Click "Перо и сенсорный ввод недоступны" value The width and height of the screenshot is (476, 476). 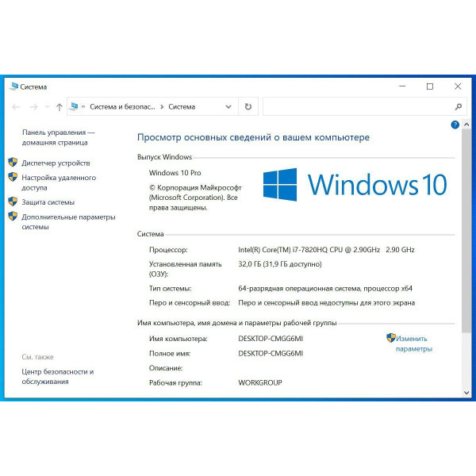click(326, 303)
